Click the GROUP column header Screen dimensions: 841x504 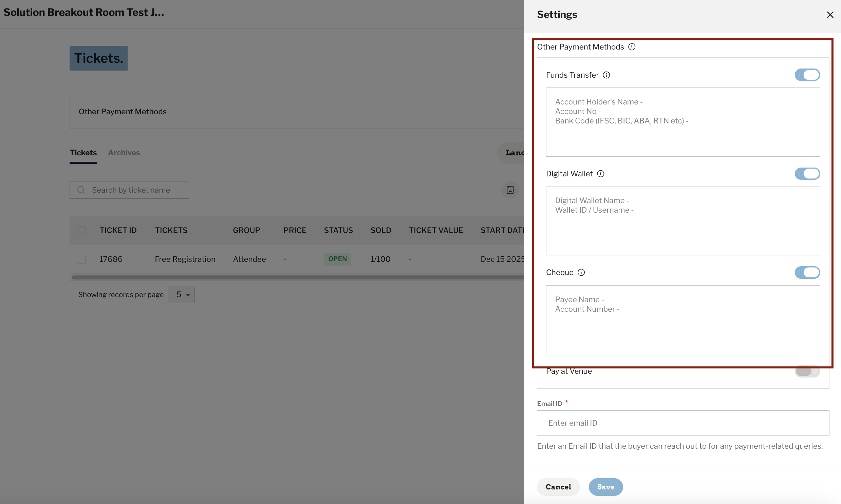246,230
